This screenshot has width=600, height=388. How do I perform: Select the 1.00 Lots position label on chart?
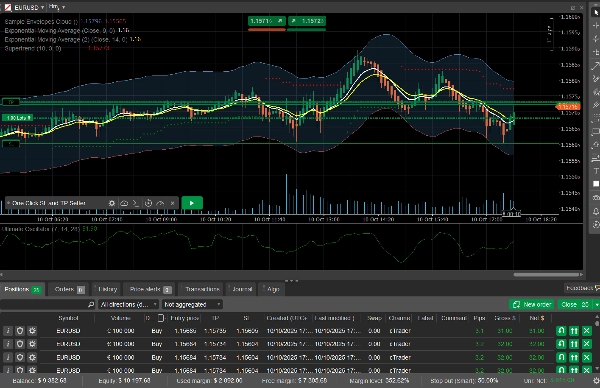pyautogui.click(x=18, y=118)
